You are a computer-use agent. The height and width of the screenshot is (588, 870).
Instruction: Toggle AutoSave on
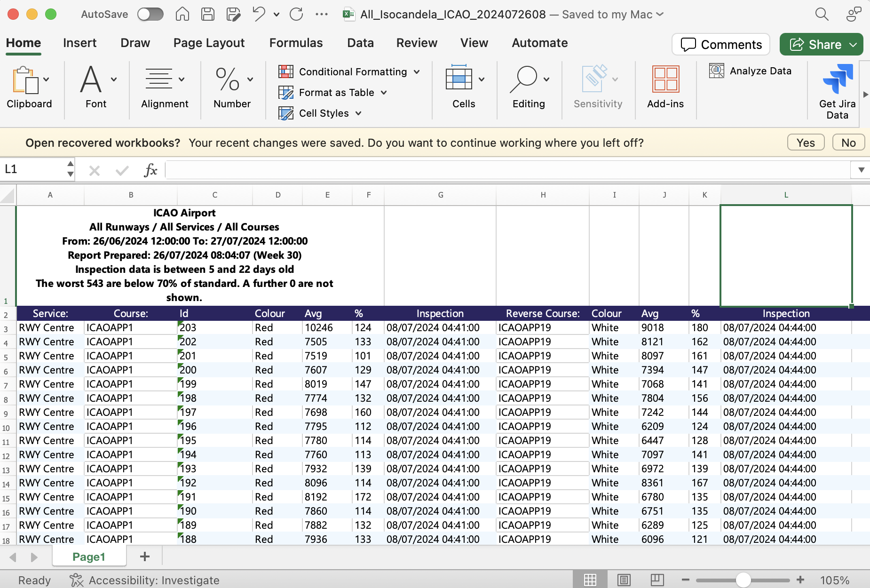(150, 14)
